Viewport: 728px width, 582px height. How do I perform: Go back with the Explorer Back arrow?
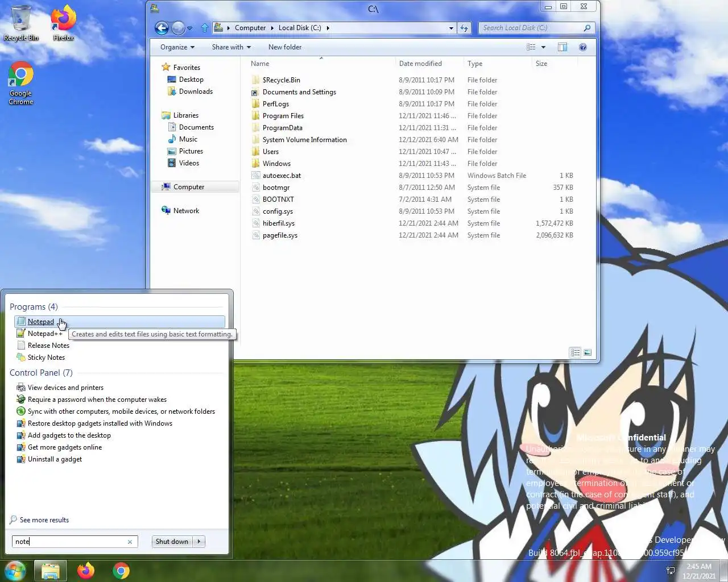(x=162, y=28)
